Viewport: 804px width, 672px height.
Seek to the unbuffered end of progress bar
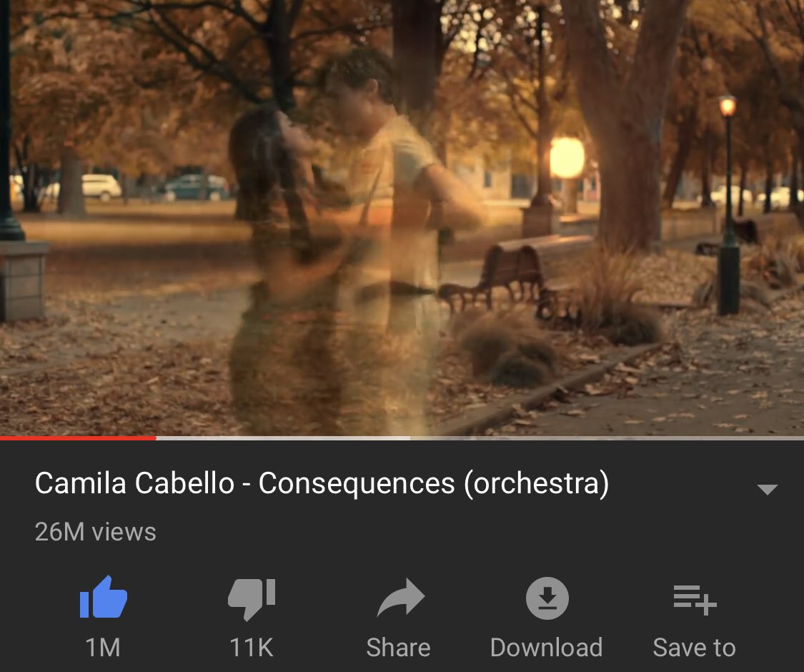click(607, 438)
